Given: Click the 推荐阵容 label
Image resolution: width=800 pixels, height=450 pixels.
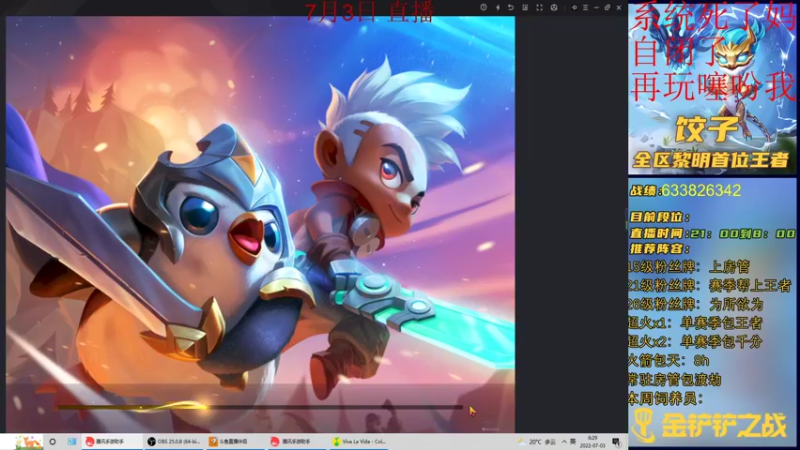Looking at the screenshot, I should 660,249.
